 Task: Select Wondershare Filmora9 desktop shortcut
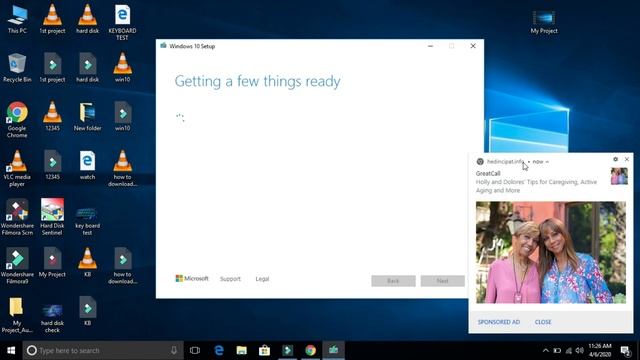(x=17, y=266)
